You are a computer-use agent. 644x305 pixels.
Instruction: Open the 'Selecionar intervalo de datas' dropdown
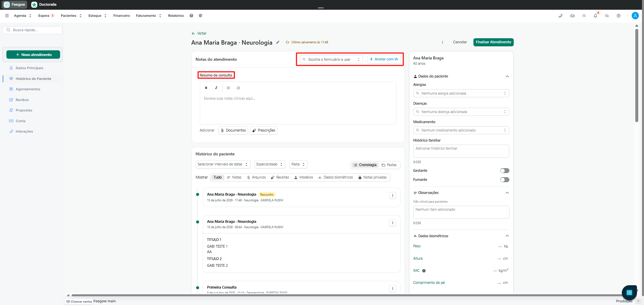click(223, 164)
